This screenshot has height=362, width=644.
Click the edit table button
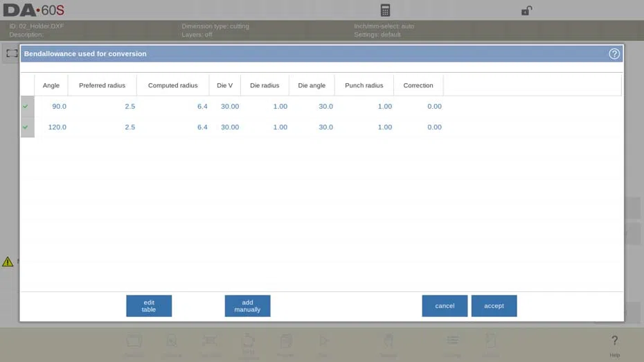(x=149, y=306)
